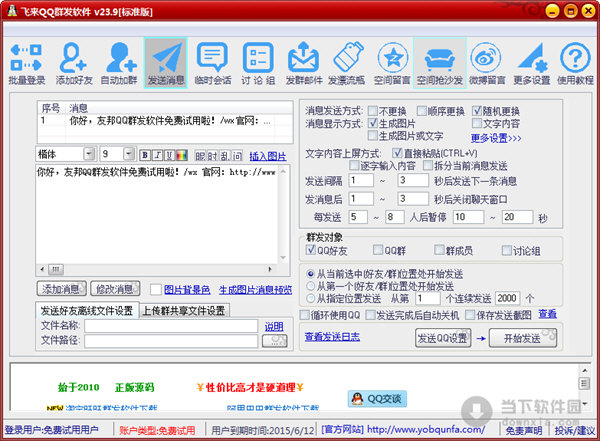600x441 pixels.
Task: Select message row 1 in message list
Action: [165, 121]
